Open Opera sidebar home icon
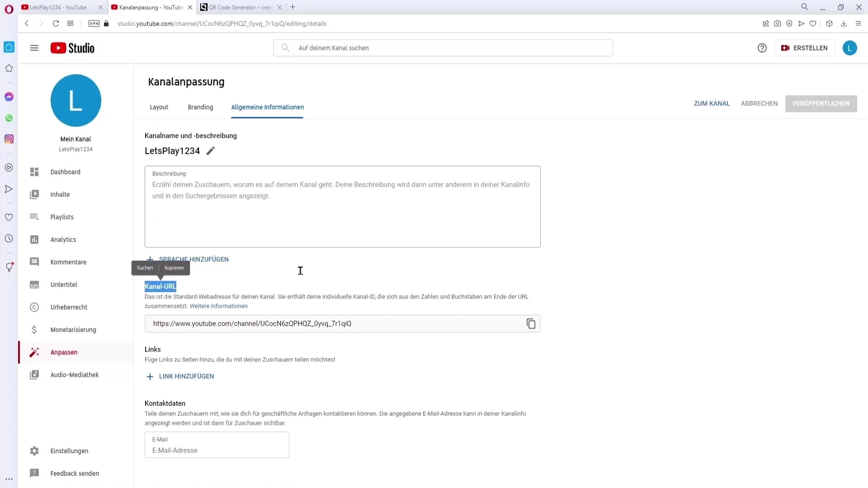This screenshot has height=488, width=868. pyautogui.click(x=9, y=47)
